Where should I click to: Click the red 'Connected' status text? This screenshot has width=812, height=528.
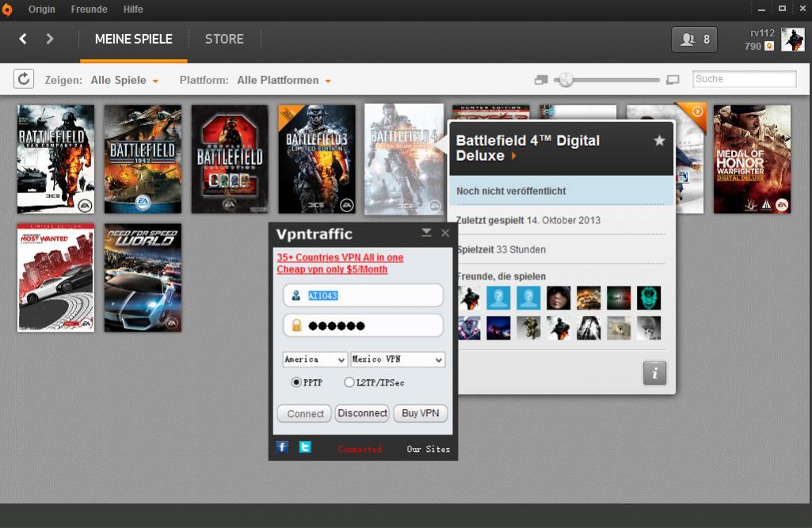point(360,450)
